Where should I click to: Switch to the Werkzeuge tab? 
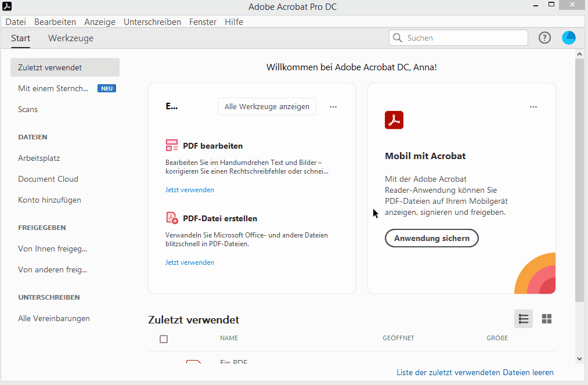[x=71, y=38]
